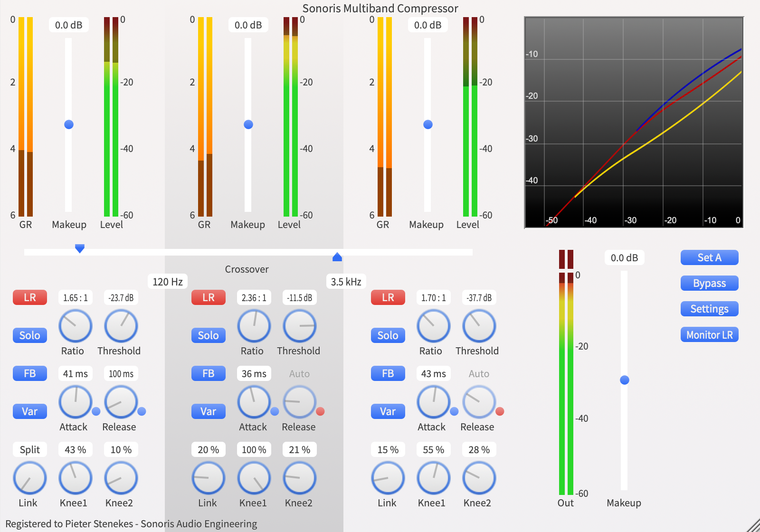This screenshot has width=760, height=532.
Task: Turn the mid band Link knob
Action: tap(208, 478)
